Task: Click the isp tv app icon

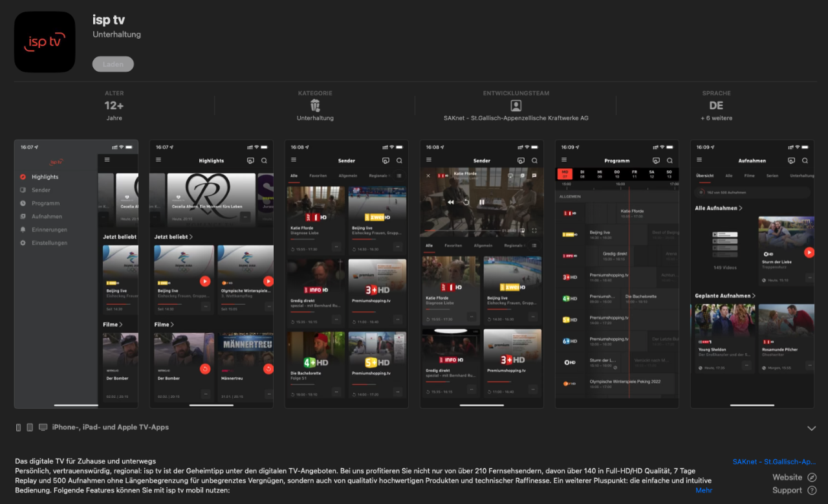Action: 45,41
